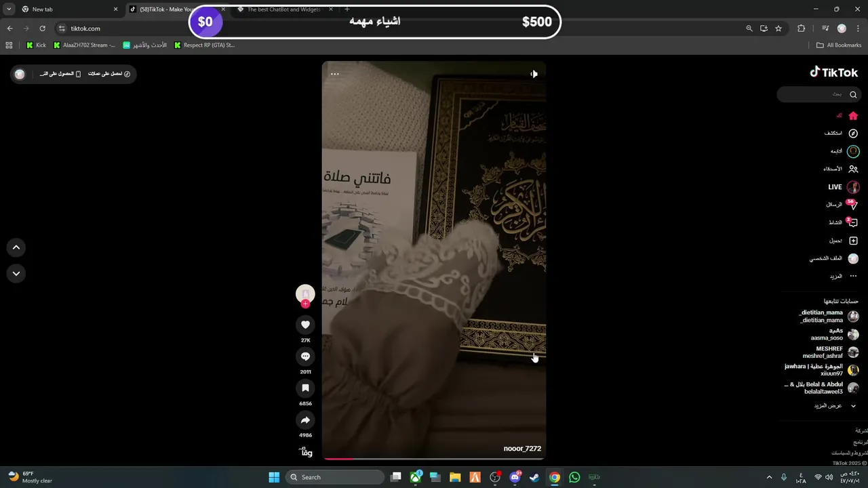Like the video with the heart icon
The height and width of the screenshot is (488, 868).
coord(305,325)
